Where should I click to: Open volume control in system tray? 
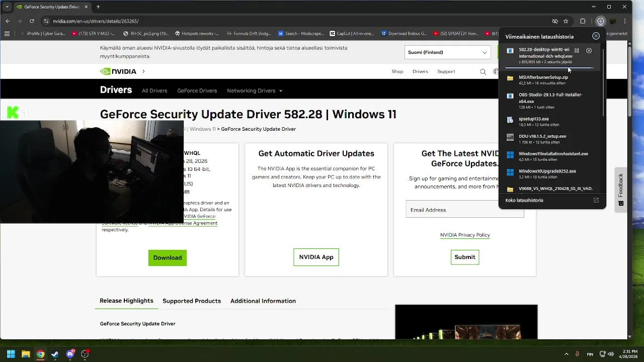[x=611, y=354]
